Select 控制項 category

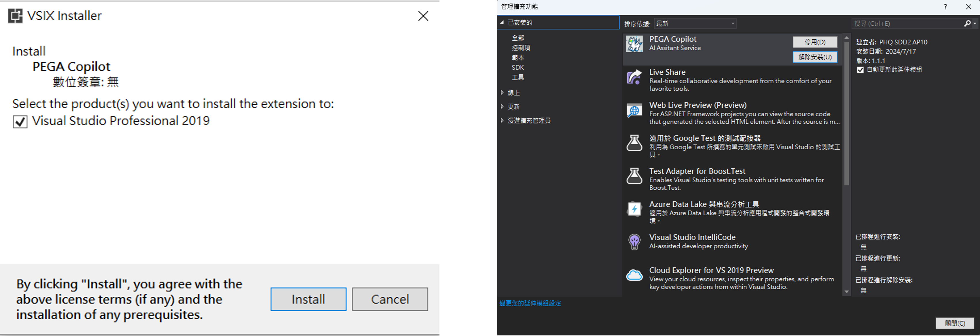(x=521, y=48)
